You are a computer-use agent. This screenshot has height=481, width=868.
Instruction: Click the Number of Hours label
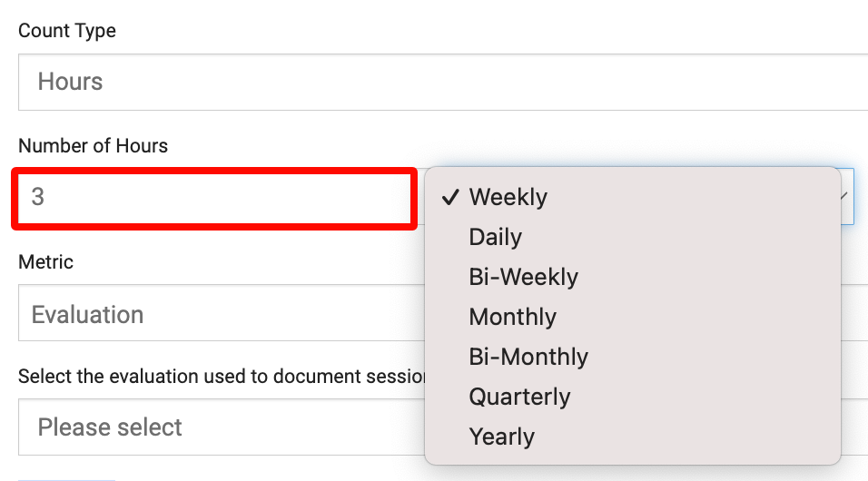pyautogui.click(x=93, y=145)
